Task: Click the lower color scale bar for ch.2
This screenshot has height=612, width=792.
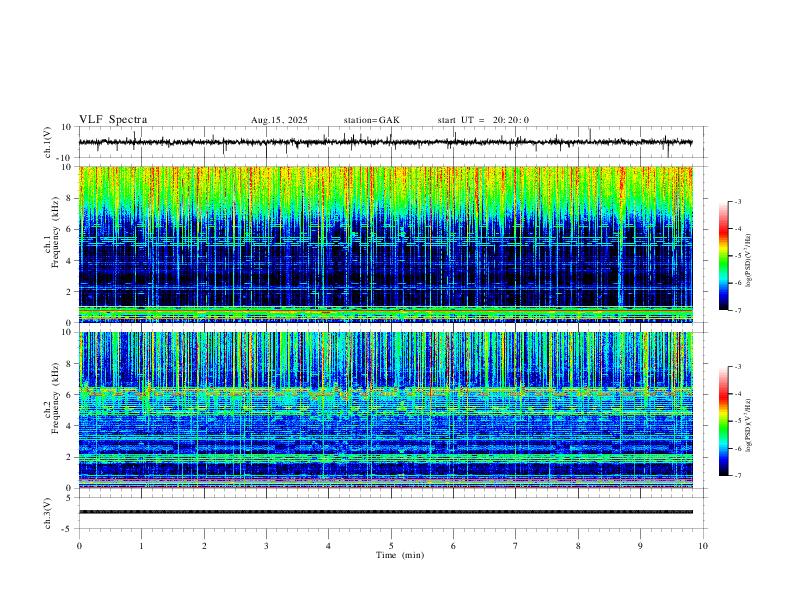Action: (723, 421)
